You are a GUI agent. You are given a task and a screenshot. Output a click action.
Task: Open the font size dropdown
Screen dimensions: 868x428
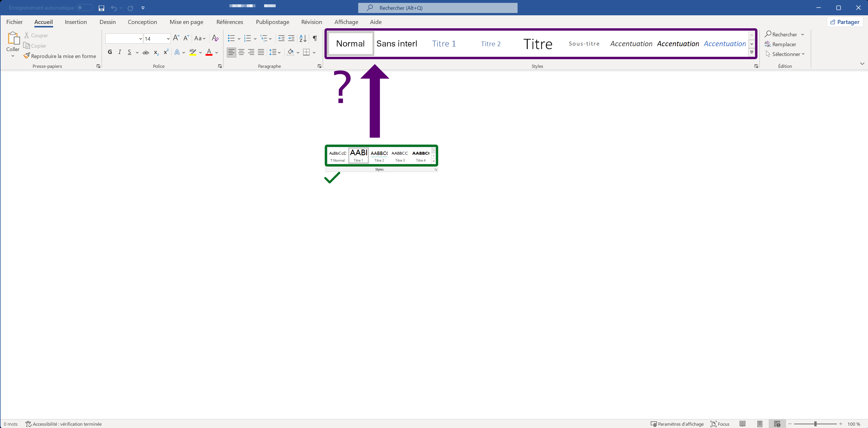[x=168, y=39]
